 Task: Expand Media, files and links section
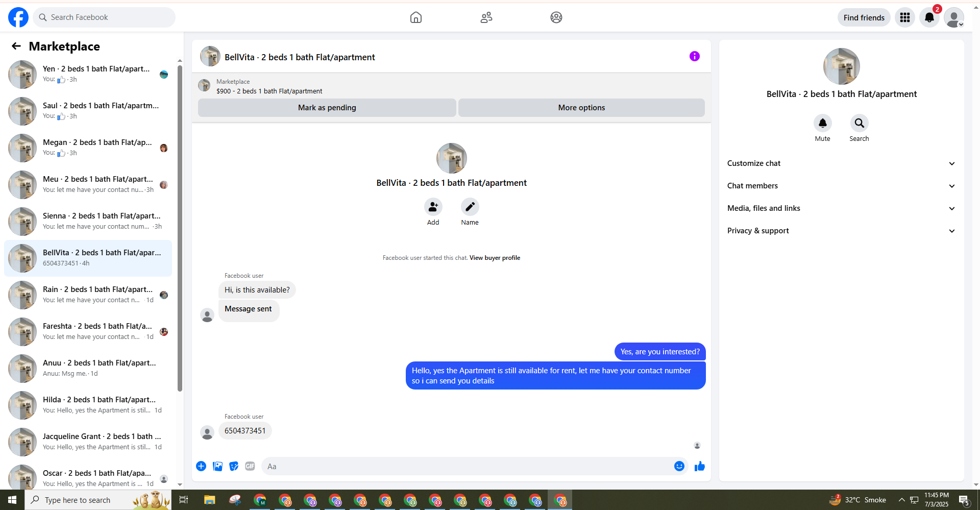(842, 208)
